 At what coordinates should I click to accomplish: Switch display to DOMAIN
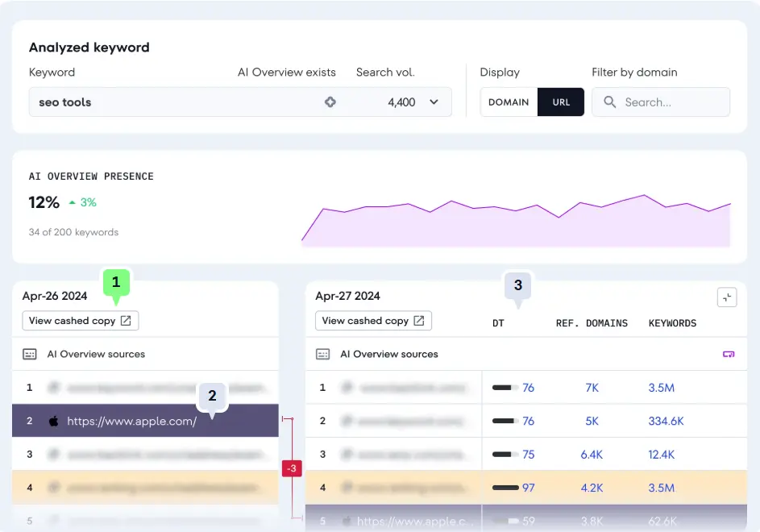(x=509, y=102)
